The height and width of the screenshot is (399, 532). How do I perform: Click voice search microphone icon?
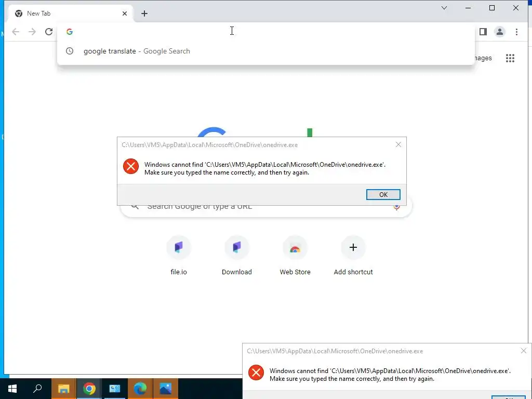(396, 207)
